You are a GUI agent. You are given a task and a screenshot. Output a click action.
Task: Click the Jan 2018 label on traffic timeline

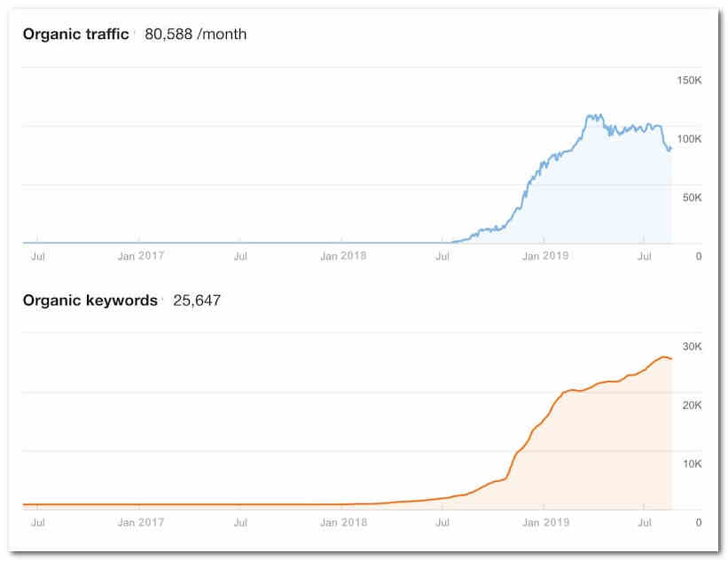[x=343, y=254]
